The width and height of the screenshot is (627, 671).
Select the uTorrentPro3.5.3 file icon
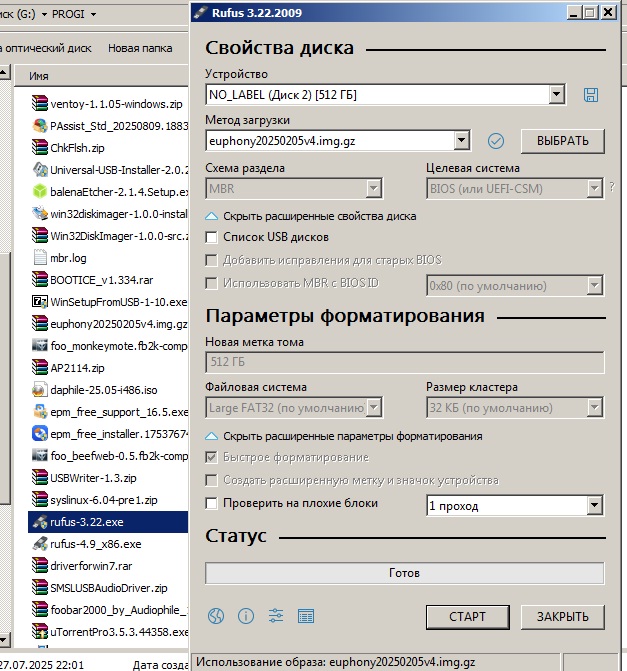40,632
